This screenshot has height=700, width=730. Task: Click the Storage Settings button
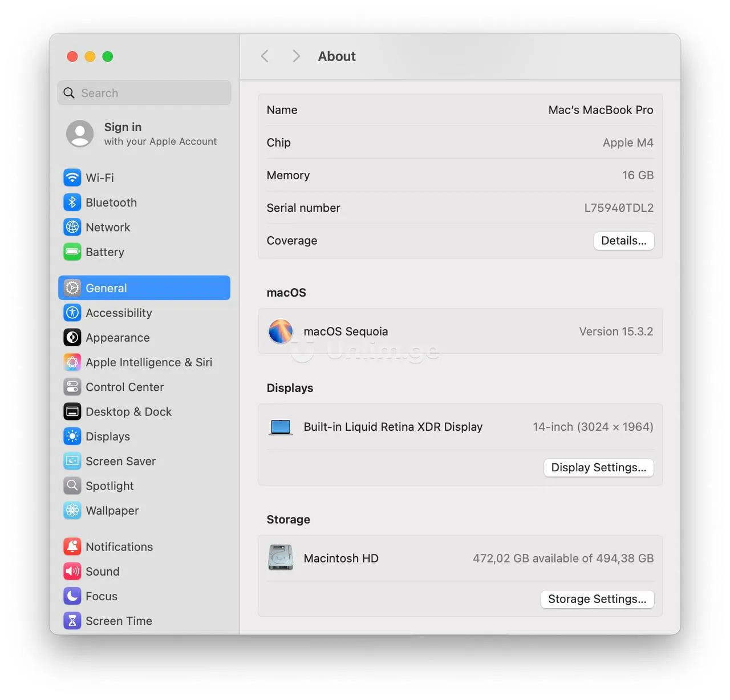pyautogui.click(x=597, y=599)
